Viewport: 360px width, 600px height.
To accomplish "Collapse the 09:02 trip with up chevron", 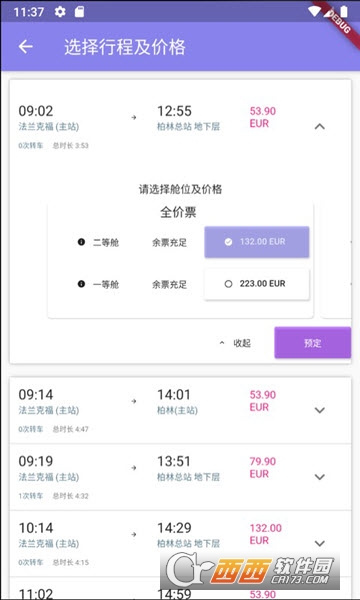I will tap(320, 126).
